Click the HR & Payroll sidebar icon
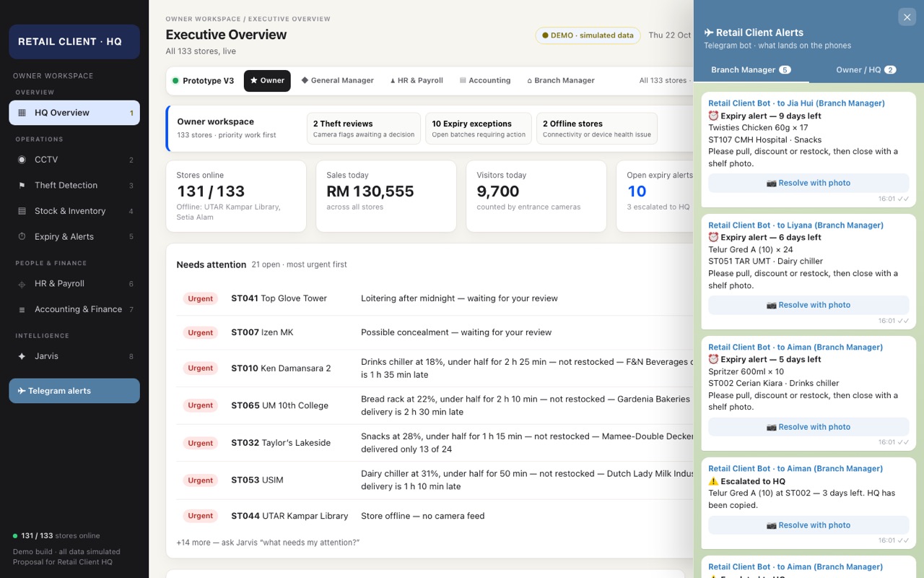924x578 pixels. click(22, 284)
